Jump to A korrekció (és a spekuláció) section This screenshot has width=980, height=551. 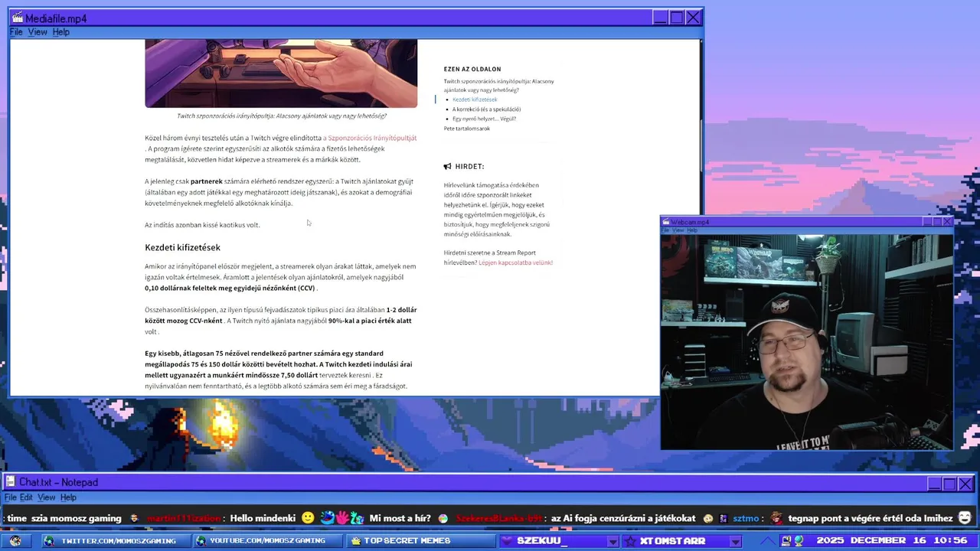486,109
